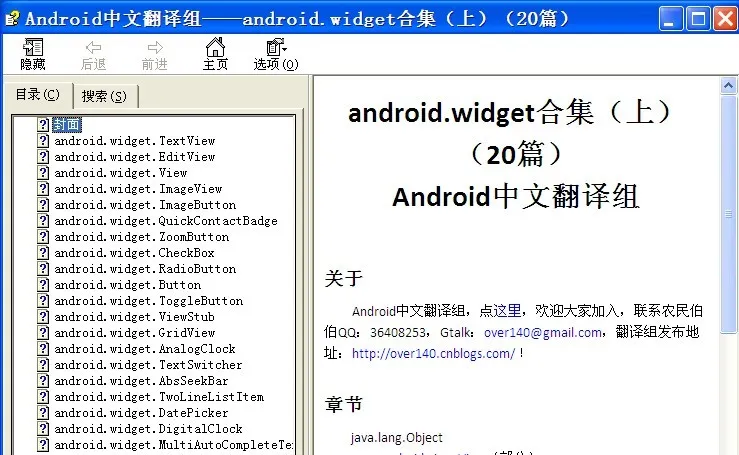The image size is (739, 455).
Task: Open android.widget.ToggleButton topic
Action: click(149, 301)
